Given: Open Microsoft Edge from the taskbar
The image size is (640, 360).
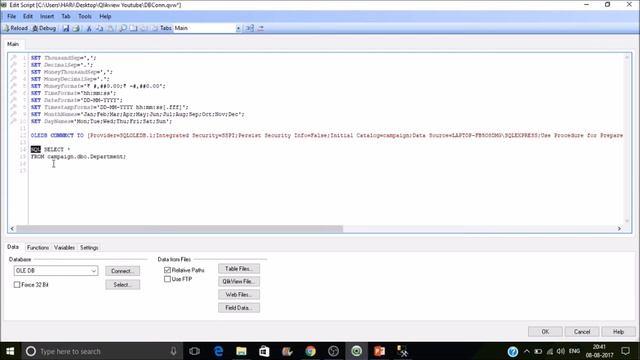Looking at the screenshot, I should (218, 351).
